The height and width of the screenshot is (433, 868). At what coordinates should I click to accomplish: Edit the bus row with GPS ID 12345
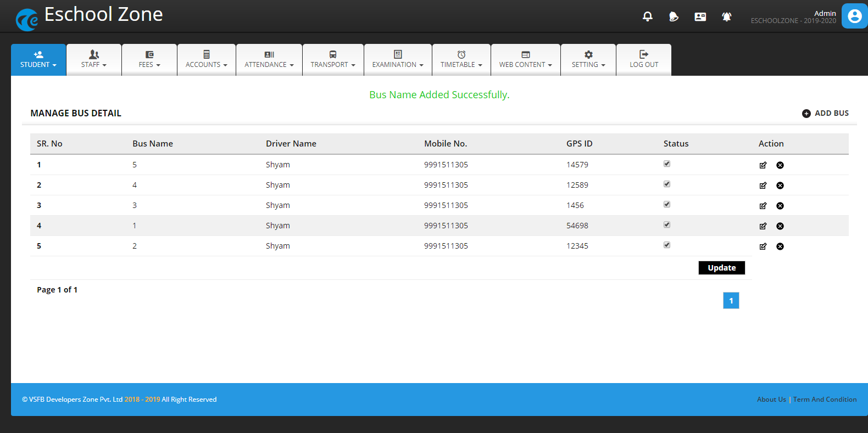(763, 246)
